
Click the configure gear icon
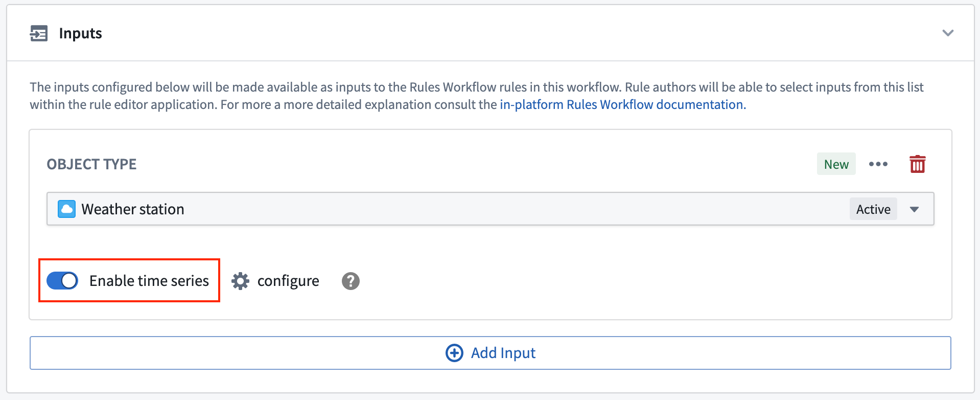[x=240, y=281]
